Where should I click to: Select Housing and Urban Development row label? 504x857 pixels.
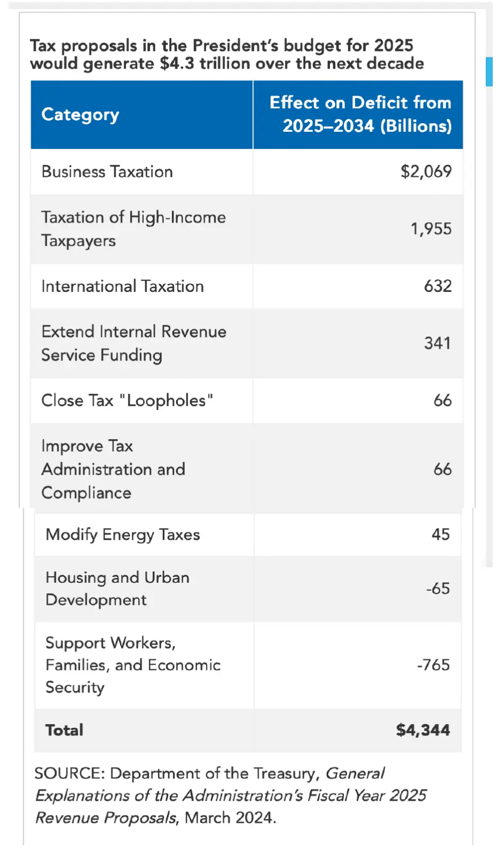pyautogui.click(x=117, y=589)
